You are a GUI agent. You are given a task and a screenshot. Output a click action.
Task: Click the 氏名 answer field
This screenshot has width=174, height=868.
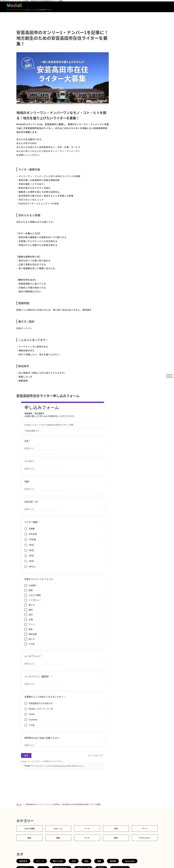43,448
